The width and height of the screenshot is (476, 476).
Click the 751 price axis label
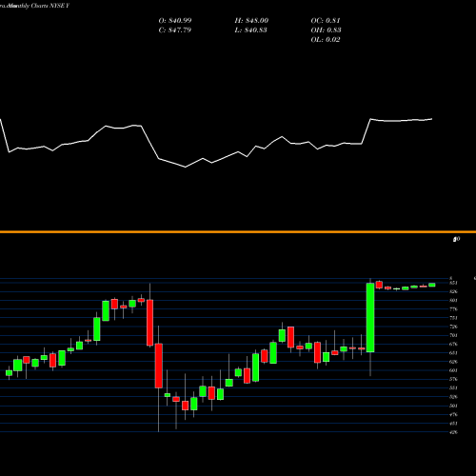[453, 318]
